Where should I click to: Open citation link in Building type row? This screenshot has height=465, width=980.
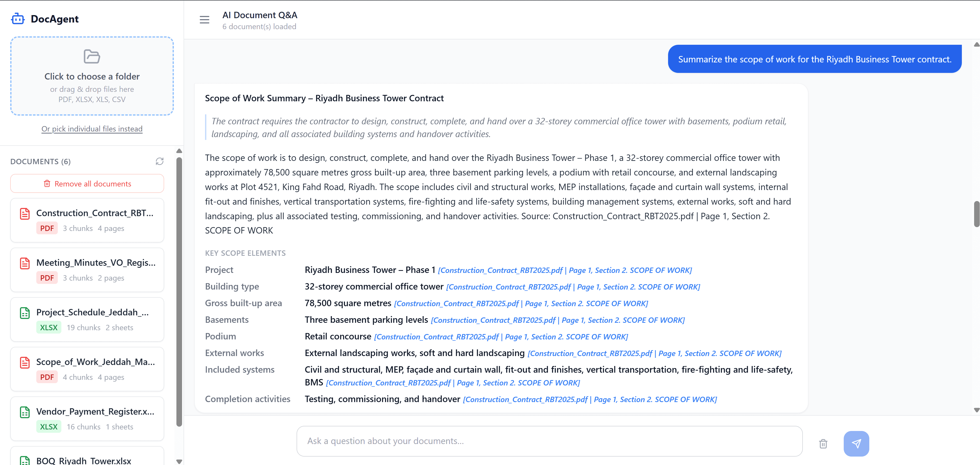tap(573, 287)
